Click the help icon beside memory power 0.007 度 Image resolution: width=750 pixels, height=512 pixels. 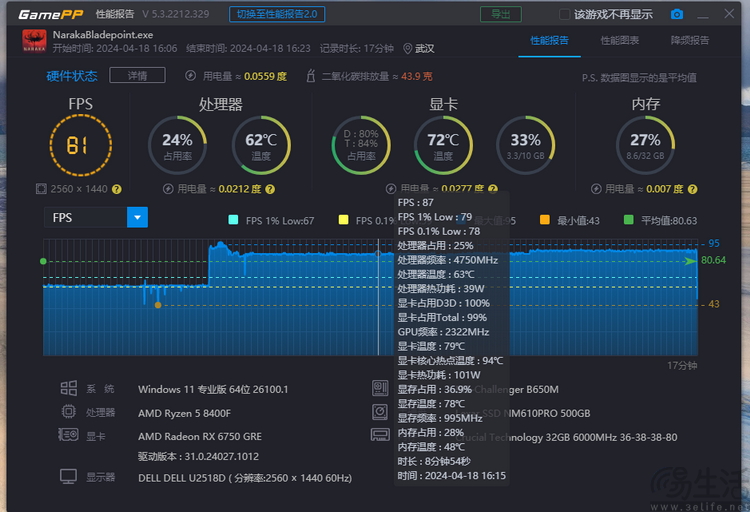[x=692, y=189]
